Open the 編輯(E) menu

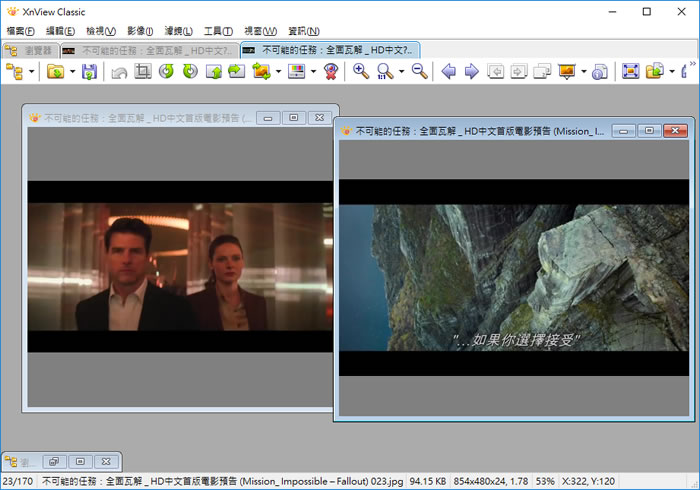(61, 31)
